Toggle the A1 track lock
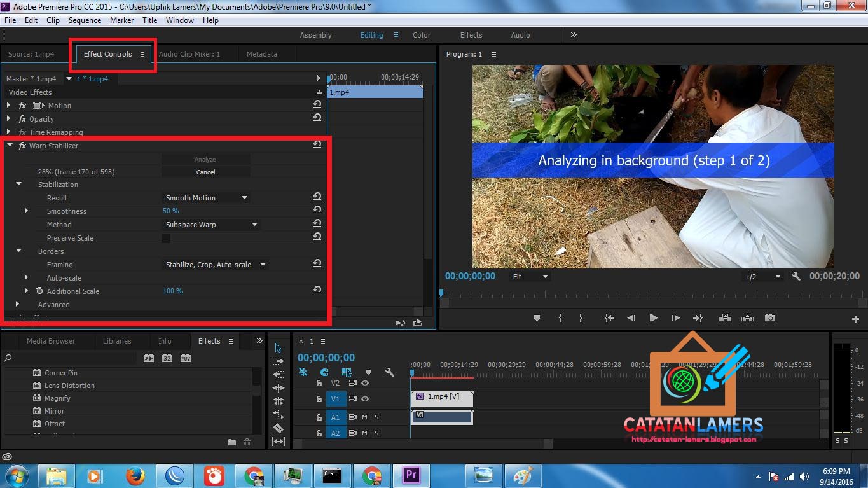Viewport: 868px width, 488px height. pos(319,417)
